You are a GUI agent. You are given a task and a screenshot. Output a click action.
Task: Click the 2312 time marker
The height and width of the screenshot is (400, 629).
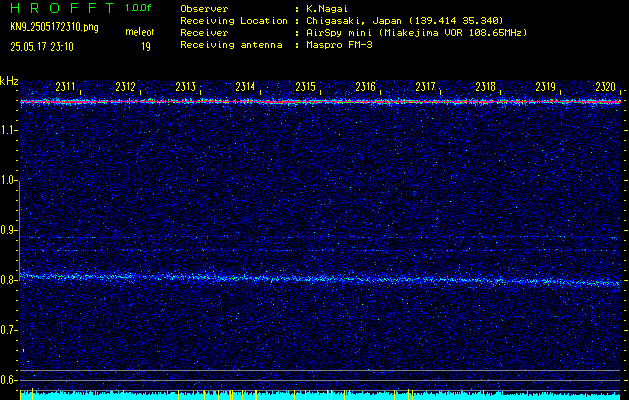(125, 87)
